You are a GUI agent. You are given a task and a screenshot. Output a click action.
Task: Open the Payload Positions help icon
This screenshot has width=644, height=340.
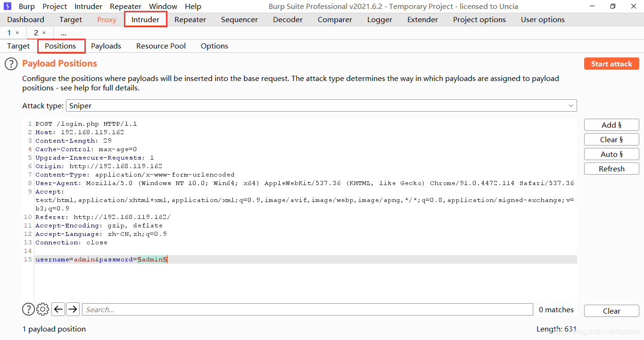pos(11,64)
